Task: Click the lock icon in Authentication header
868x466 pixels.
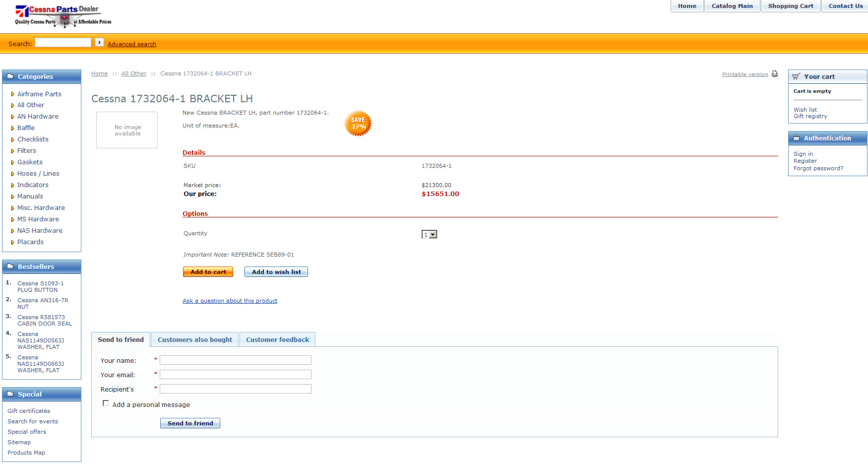Action: (x=796, y=138)
